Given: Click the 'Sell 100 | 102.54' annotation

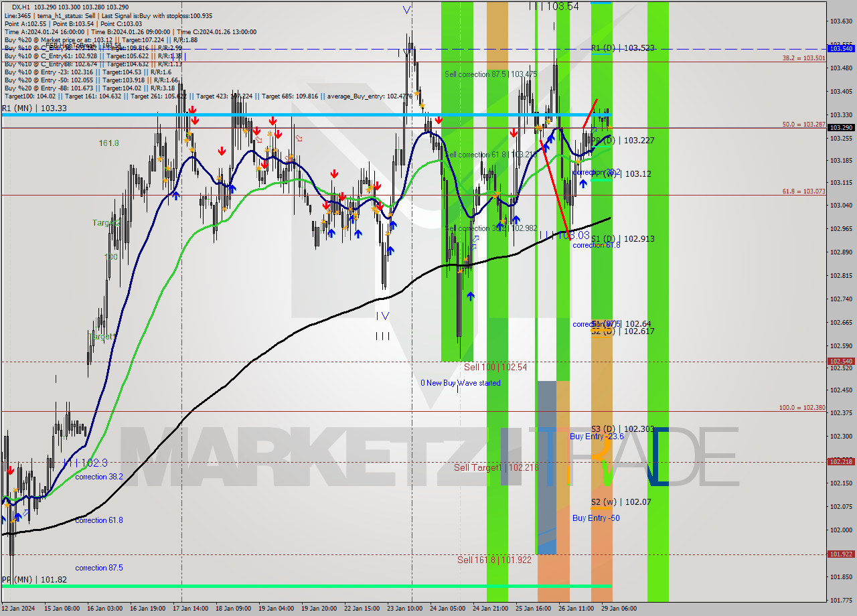Looking at the screenshot, I should click(495, 367).
